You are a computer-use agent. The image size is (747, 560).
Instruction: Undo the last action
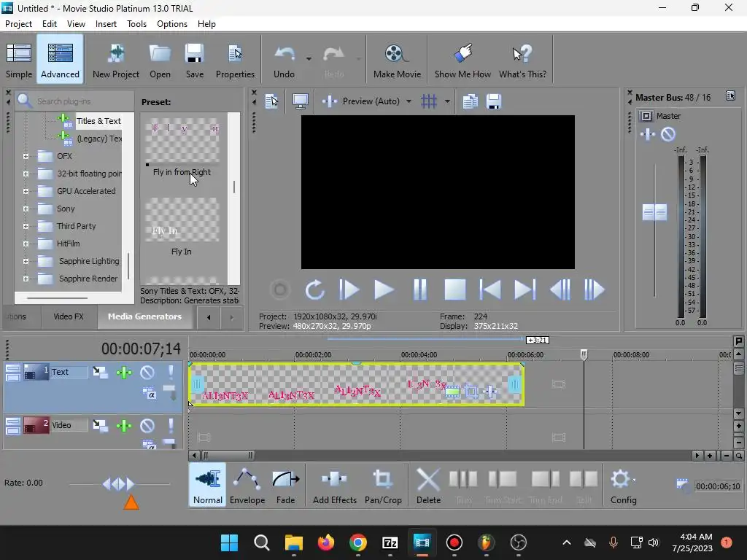click(x=284, y=61)
